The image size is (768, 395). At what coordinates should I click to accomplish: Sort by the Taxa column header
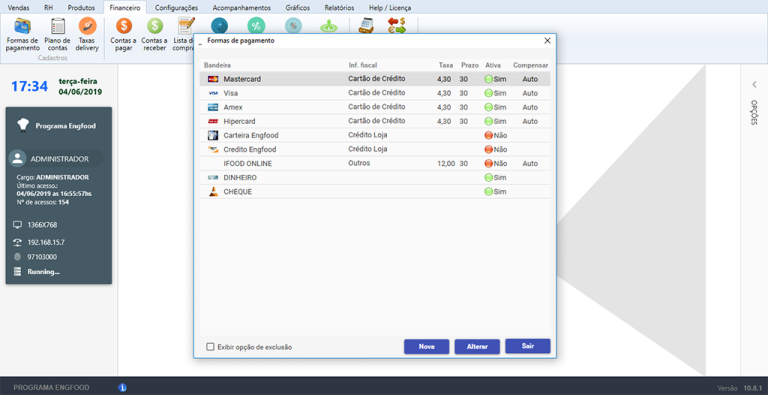pos(446,65)
